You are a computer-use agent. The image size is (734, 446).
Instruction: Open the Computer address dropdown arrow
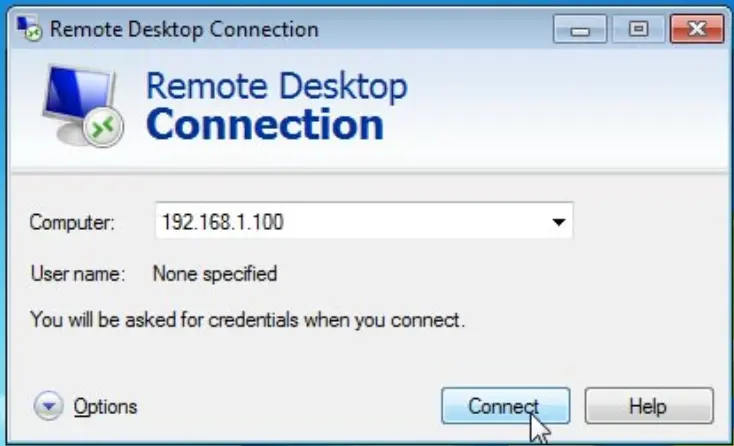558,222
